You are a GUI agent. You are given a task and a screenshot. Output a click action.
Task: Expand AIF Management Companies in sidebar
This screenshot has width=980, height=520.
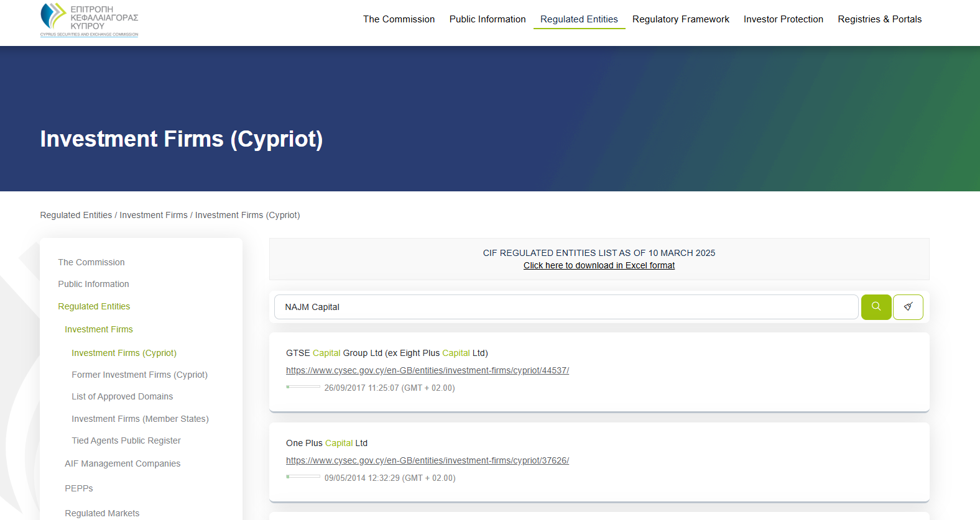pos(122,463)
